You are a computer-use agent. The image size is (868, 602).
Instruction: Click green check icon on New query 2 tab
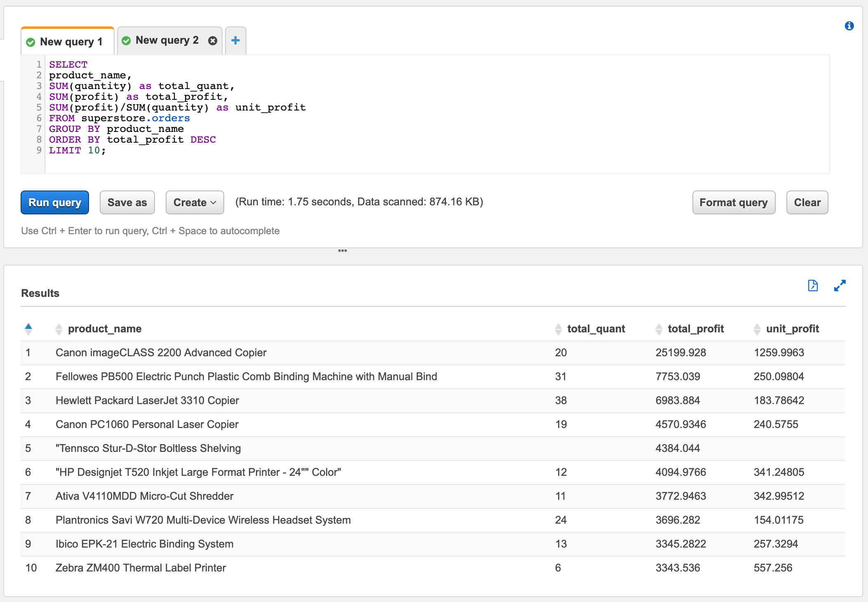point(126,40)
